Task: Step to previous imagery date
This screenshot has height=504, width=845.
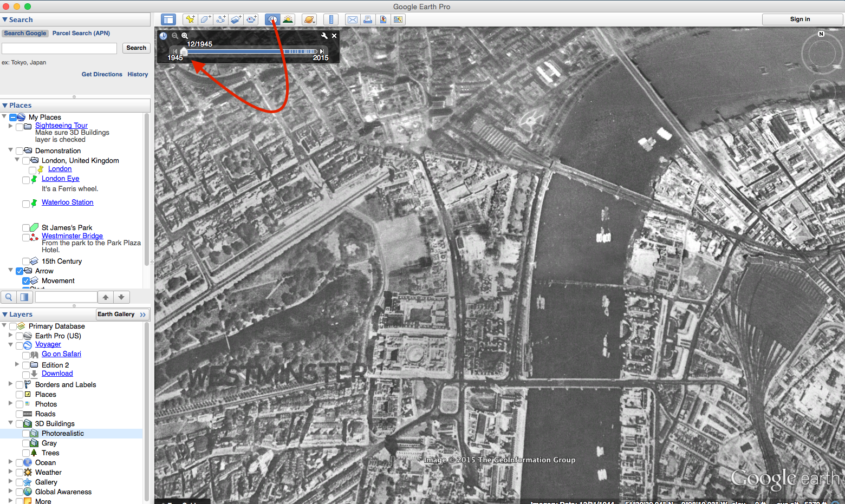Action: (175, 51)
